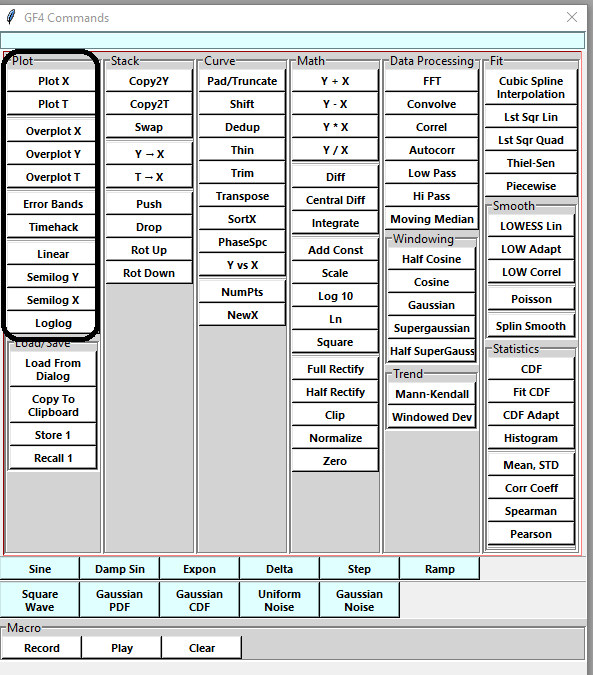
Task: Click Timehack button
Action: pos(52,227)
